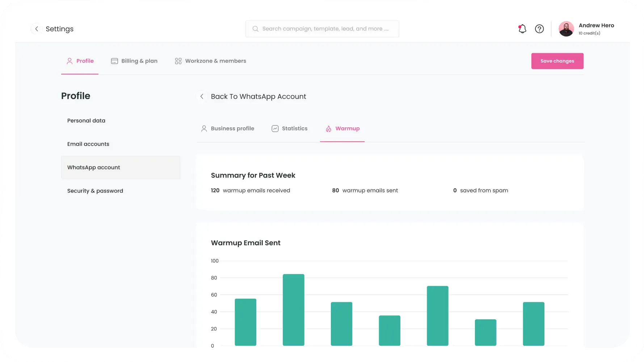Click the '0 saved from spam' stat
Screen dimensions: 644x362
click(x=480, y=191)
